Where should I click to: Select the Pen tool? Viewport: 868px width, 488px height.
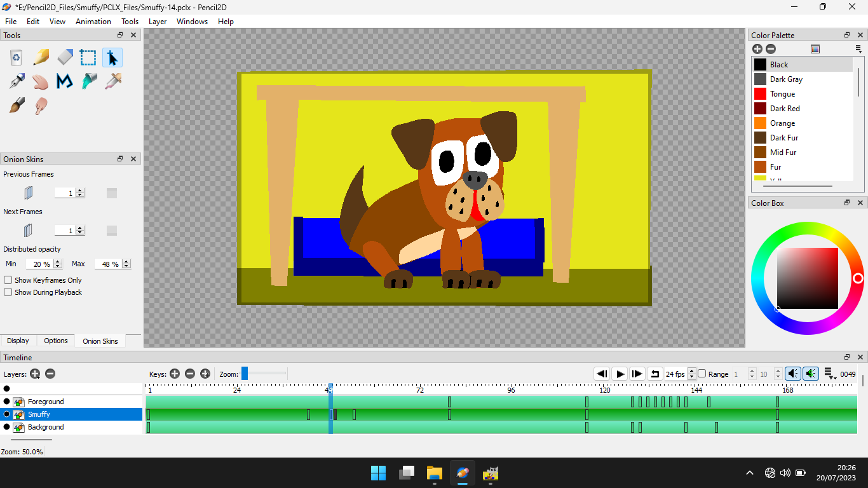(x=17, y=81)
